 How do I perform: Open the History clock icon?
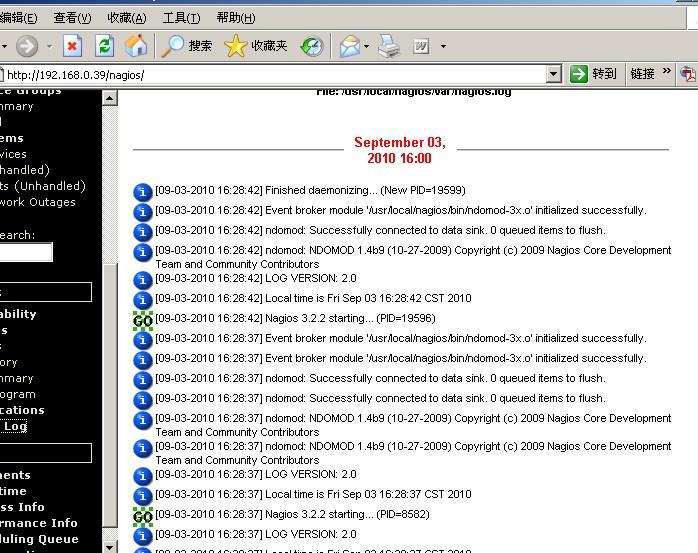312,46
